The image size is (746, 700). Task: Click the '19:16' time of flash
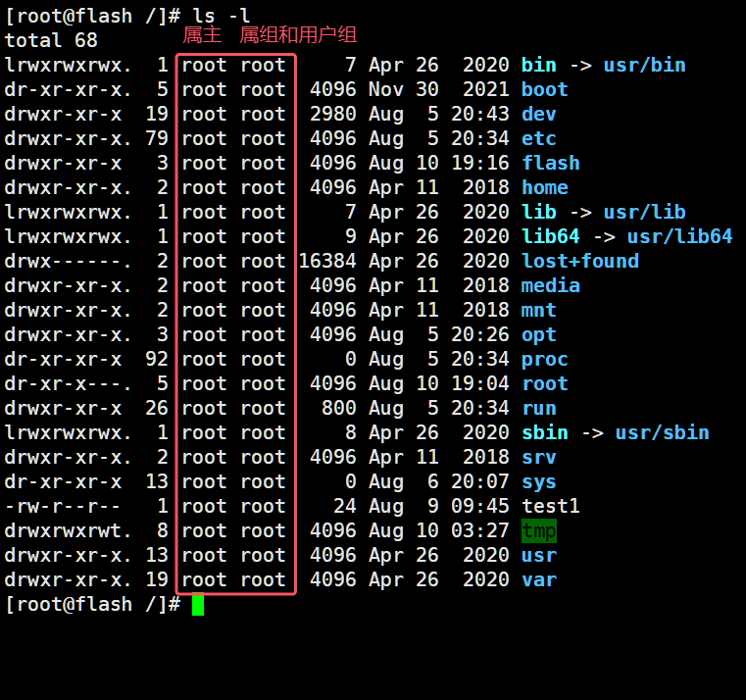(x=480, y=163)
